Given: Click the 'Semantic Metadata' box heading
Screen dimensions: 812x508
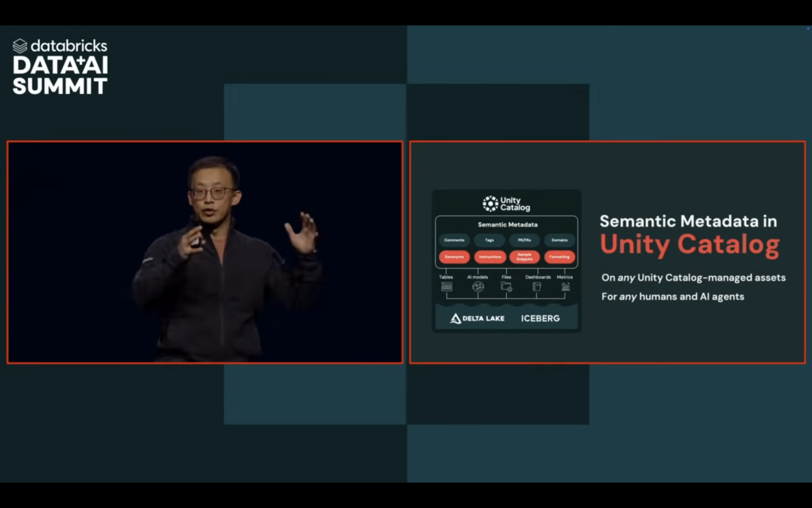Looking at the screenshot, I should point(507,225).
